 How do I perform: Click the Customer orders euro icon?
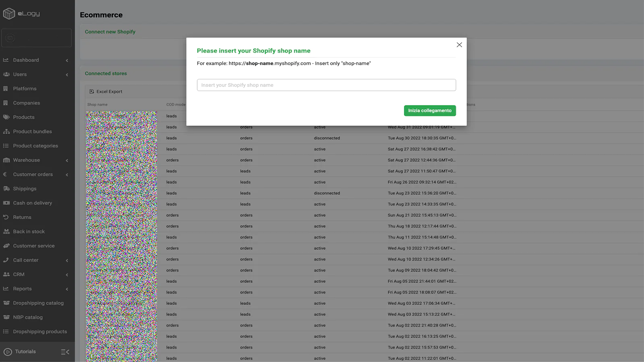pyautogui.click(x=5, y=174)
